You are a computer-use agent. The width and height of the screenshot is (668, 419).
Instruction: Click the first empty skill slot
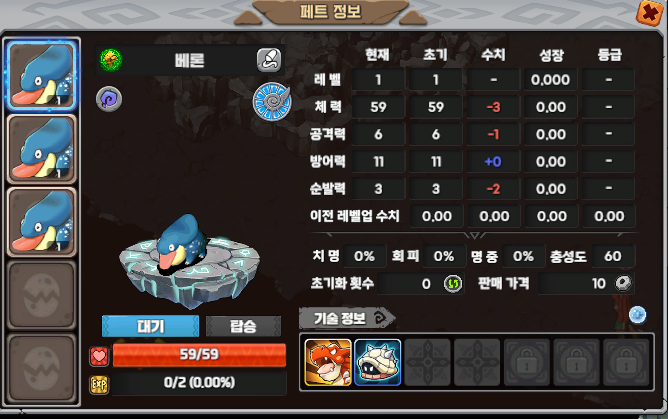pos(427,362)
